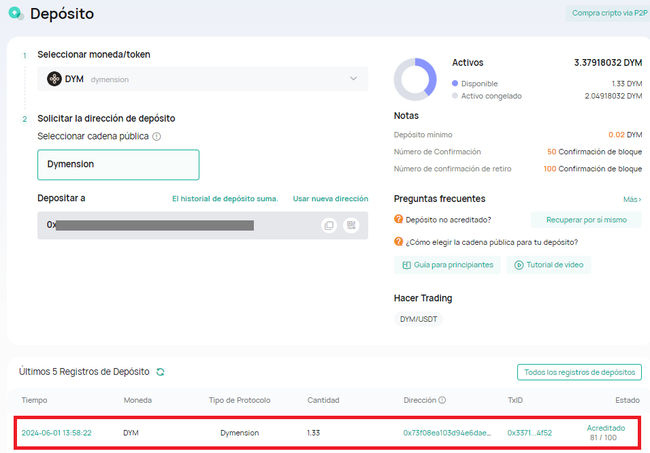
Task: Click question icon by Depósito no acreditado
Action: tap(399, 219)
